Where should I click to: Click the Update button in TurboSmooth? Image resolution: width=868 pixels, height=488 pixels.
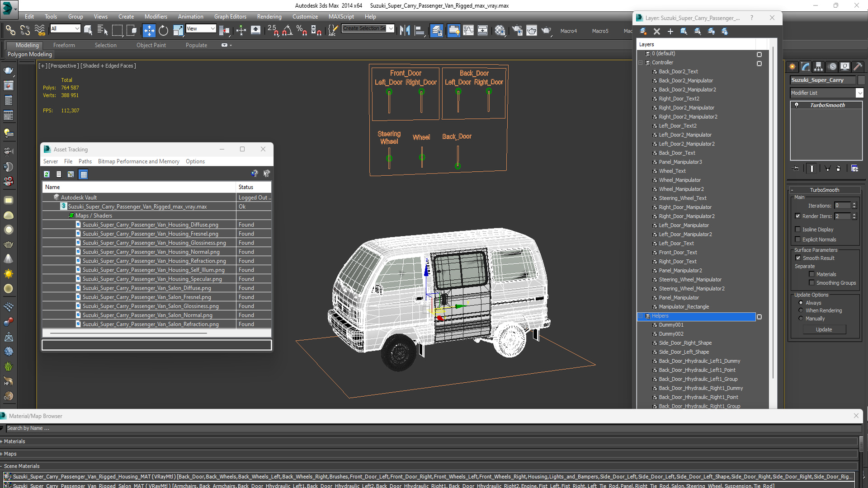(x=824, y=329)
